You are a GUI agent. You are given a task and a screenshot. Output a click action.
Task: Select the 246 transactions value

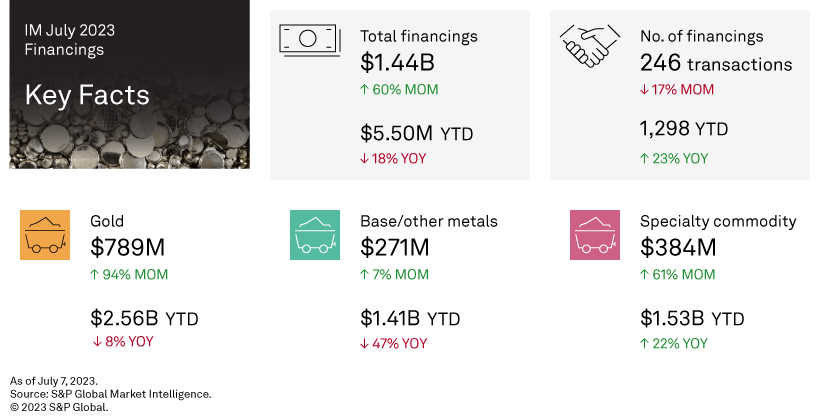pos(715,64)
